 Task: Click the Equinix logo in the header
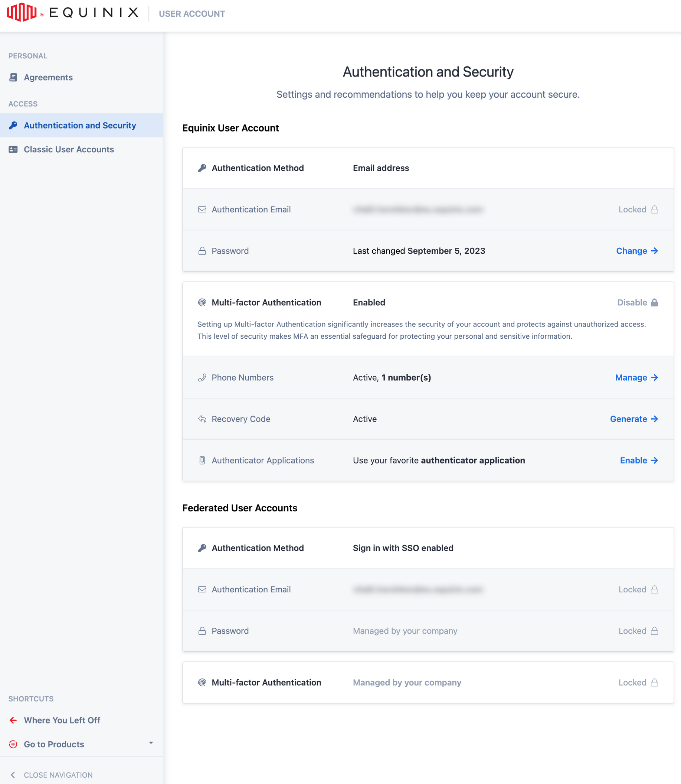[x=73, y=13]
